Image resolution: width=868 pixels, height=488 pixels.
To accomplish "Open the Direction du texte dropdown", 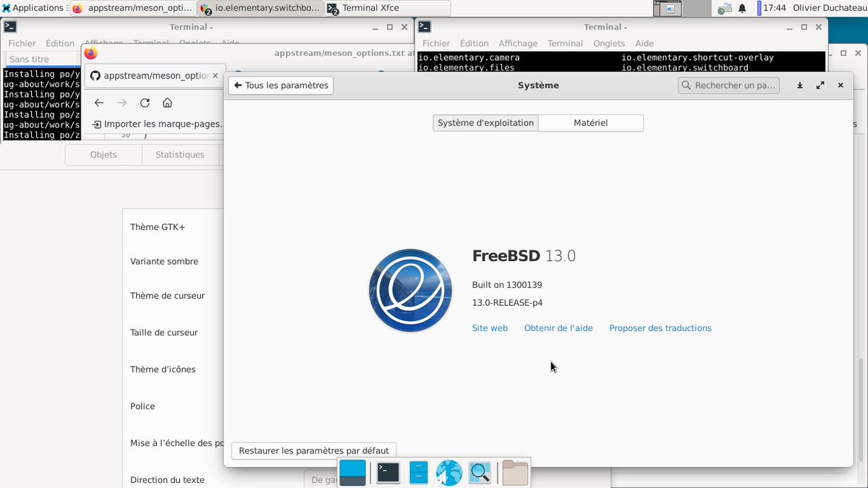I will [321, 479].
